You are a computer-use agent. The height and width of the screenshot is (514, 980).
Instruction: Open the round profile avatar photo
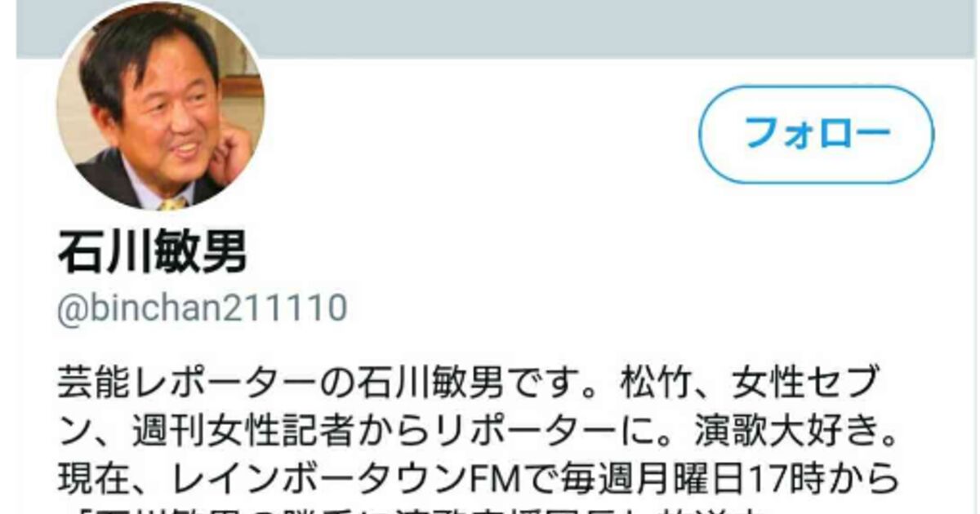coord(160,106)
